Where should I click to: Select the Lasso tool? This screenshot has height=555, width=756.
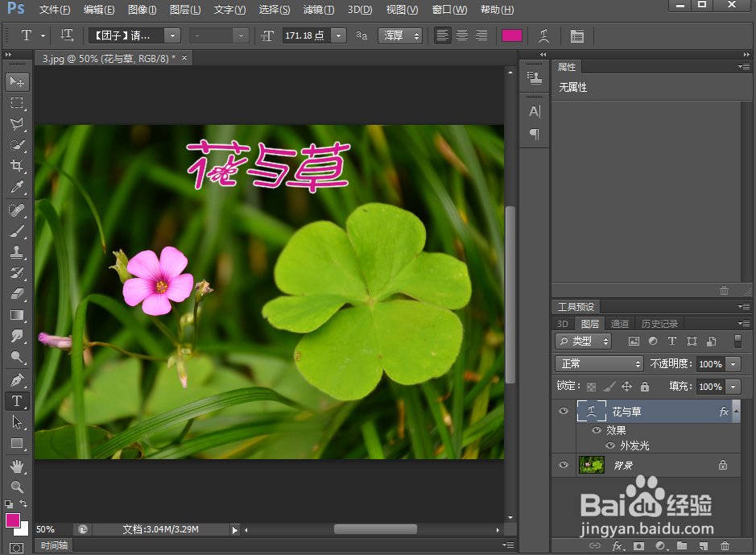tap(18, 124)
